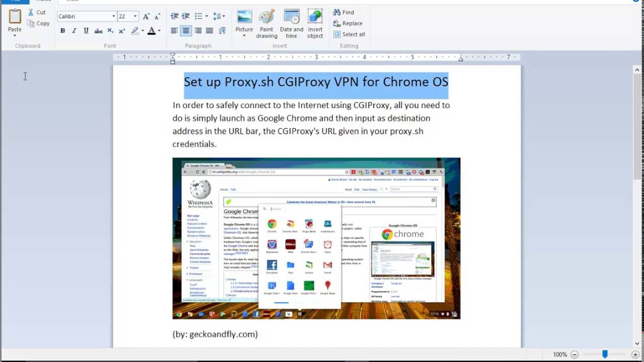Decrease the paragraph indent
Viewport: 644px width, 362px height.
click(x=174, y=17)
